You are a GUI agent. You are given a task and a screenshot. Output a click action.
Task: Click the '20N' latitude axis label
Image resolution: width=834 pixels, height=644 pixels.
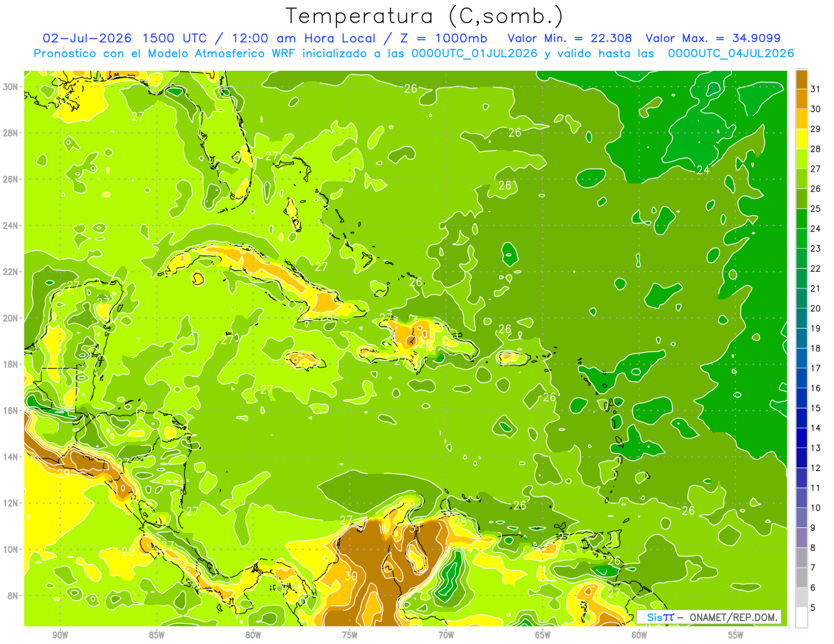pos(12,318)
